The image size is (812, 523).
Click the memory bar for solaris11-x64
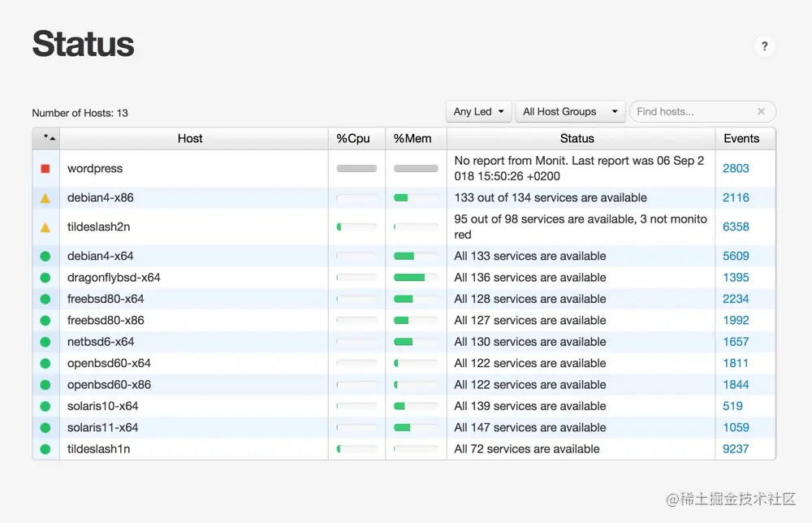click(416, 428)
